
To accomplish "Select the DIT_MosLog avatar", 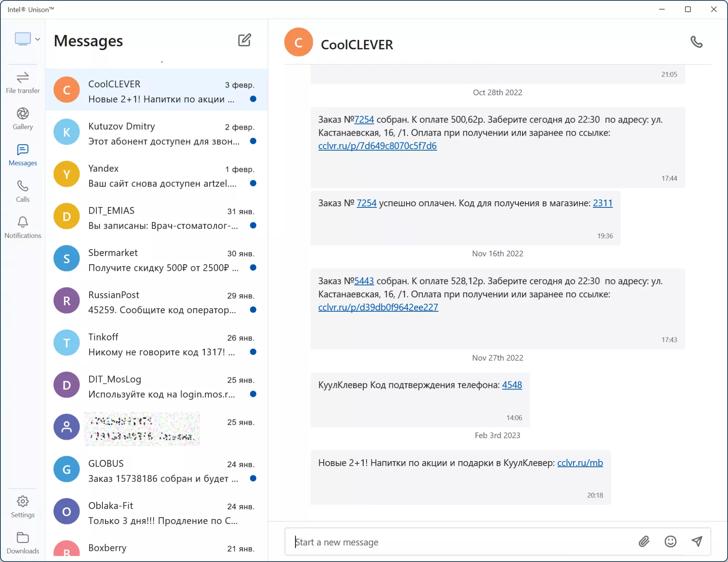I will tap(67, 385).
